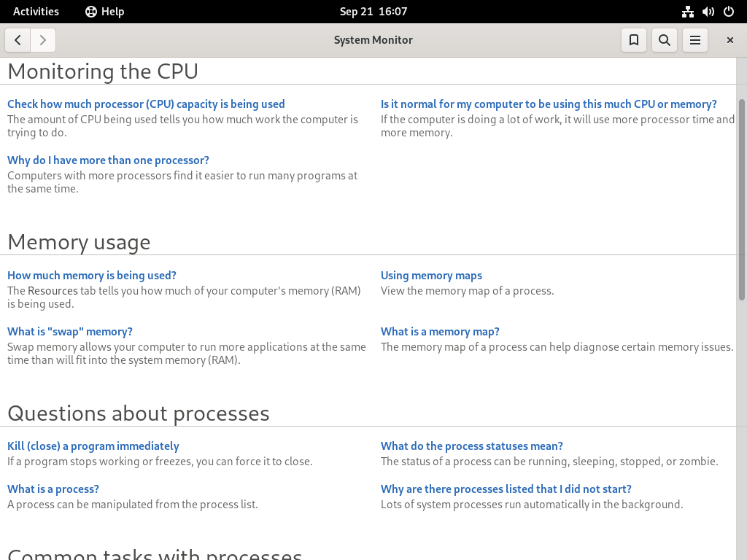Click the vertical scrollbar handle
The width and height of the screenshot is (747, 560).
pyautogui.click(x=741, y=200)
